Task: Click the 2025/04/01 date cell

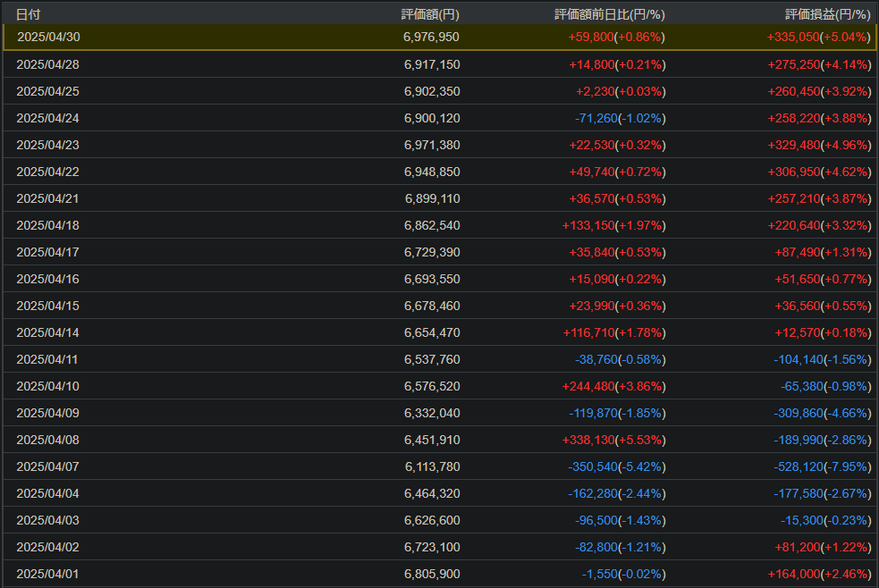Action: [x=47, y=574]
